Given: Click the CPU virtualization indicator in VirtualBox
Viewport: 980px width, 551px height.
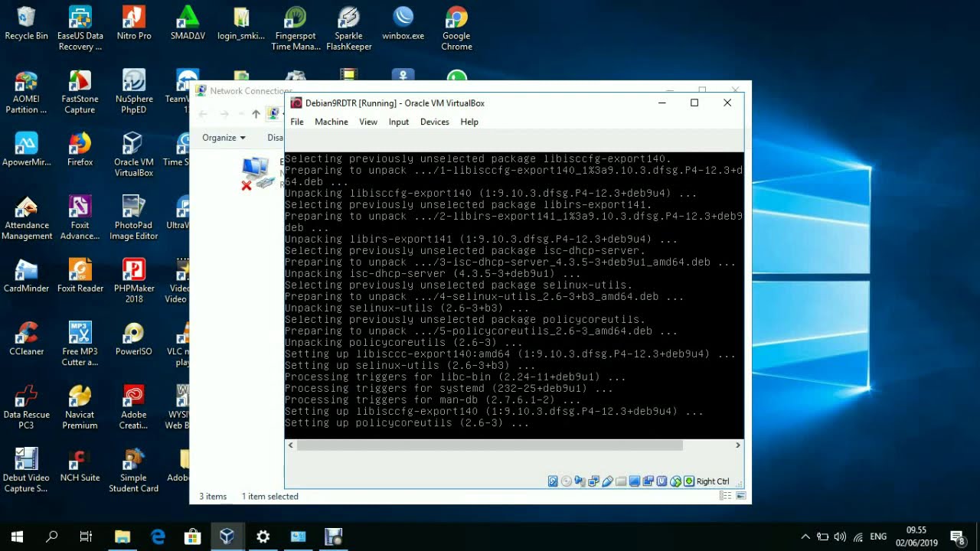Looking at the screenshot, I should tap(661, 481).
